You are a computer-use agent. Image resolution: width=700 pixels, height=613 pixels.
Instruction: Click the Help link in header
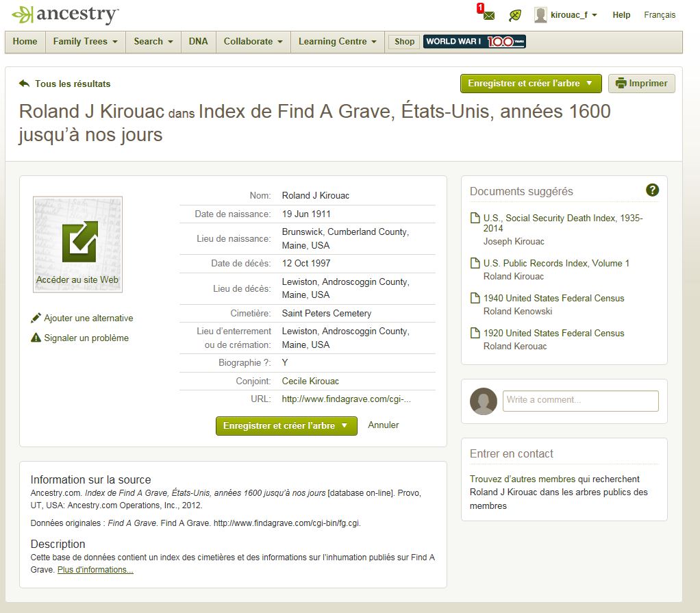(621, 15)
